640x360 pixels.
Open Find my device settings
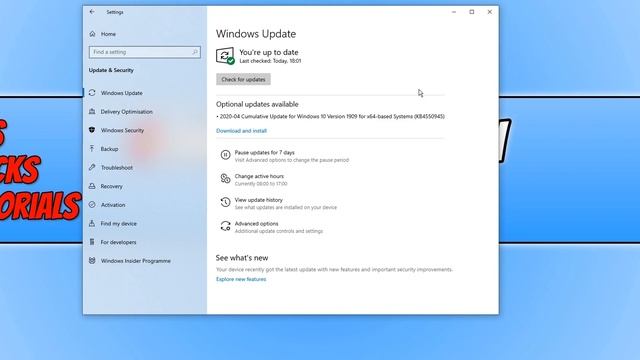119,224
